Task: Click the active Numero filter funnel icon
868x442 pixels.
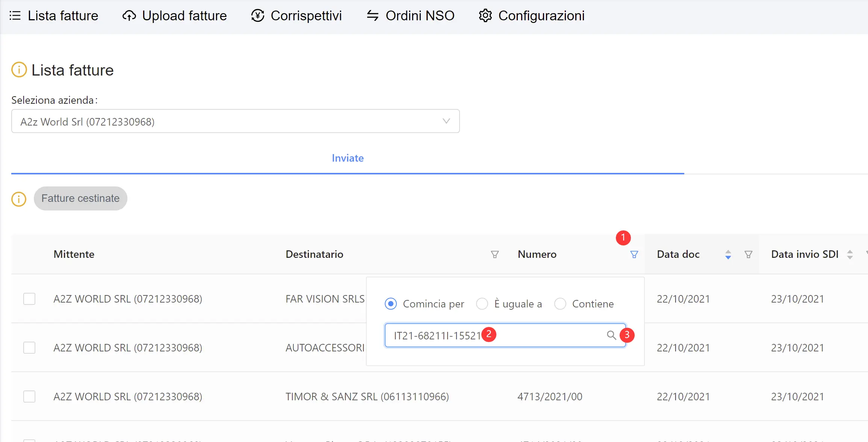Action: tap(634, 254)
